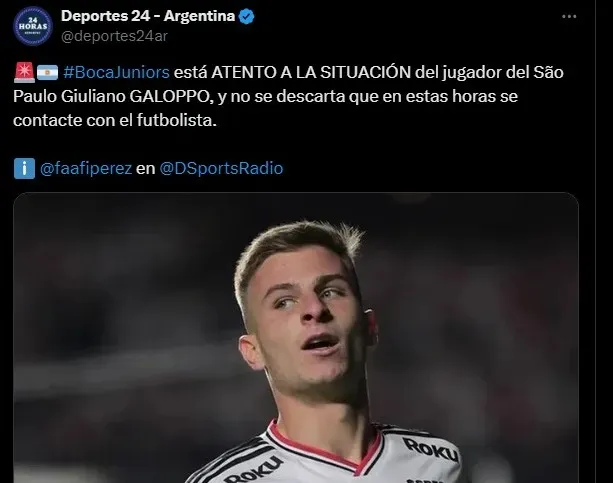Click the Roku logo on left sleeve

click(253, 470)
